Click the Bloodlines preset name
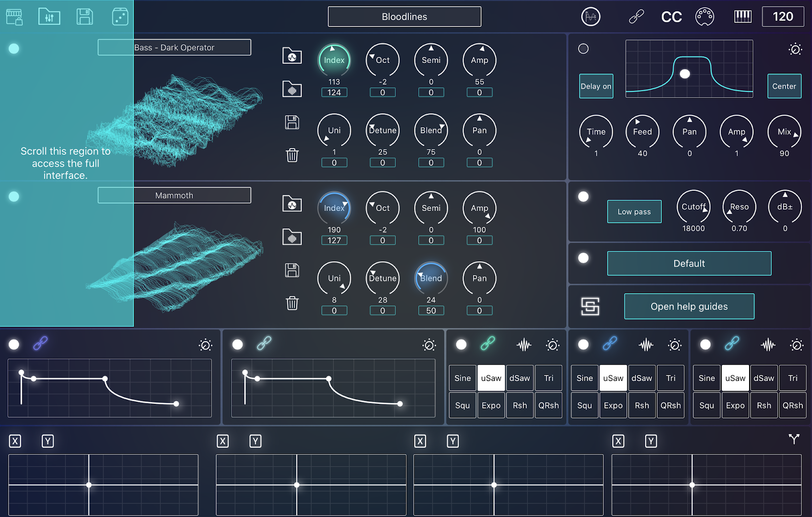The height and width of the screenshot is (517, 812). [x=404, y=16]
